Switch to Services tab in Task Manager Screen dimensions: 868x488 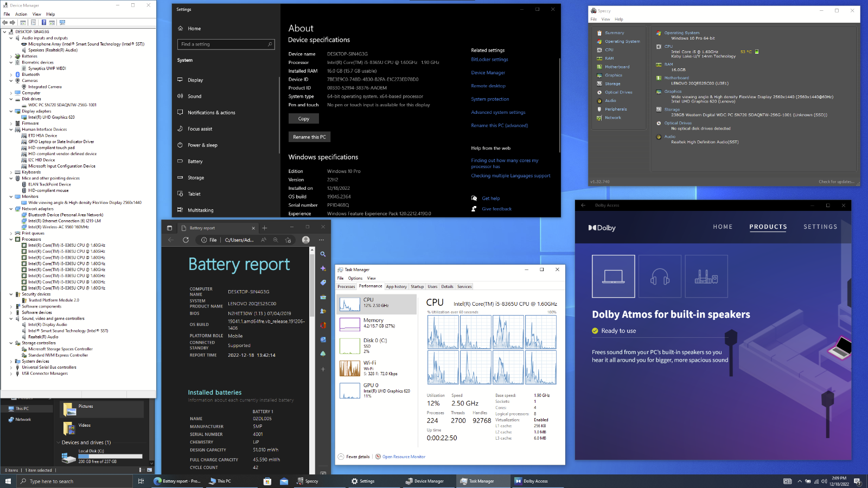464,286
